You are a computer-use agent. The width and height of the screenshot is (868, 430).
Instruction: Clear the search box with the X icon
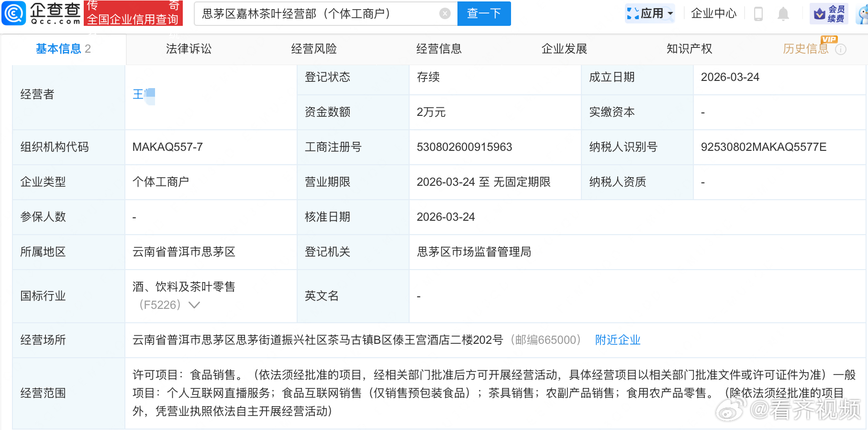[x=445, y=13]
